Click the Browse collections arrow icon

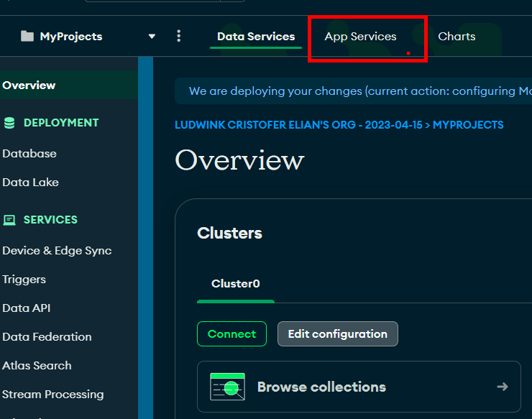(502, 387)
